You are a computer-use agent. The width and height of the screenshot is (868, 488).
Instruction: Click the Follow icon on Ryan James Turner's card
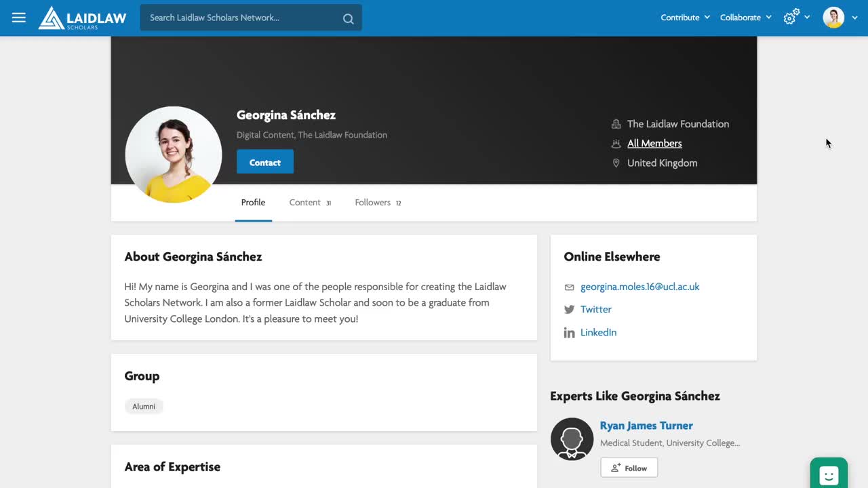(x=616, y=468)
